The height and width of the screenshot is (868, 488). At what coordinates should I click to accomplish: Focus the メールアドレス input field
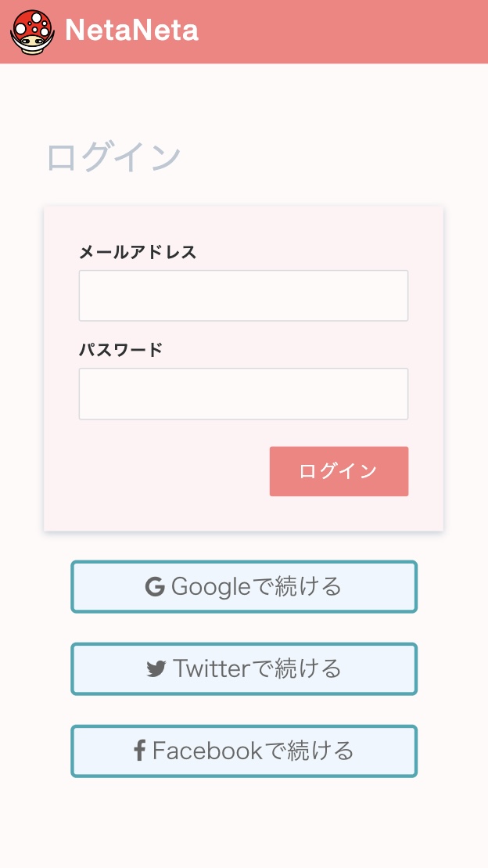[243, 296]
